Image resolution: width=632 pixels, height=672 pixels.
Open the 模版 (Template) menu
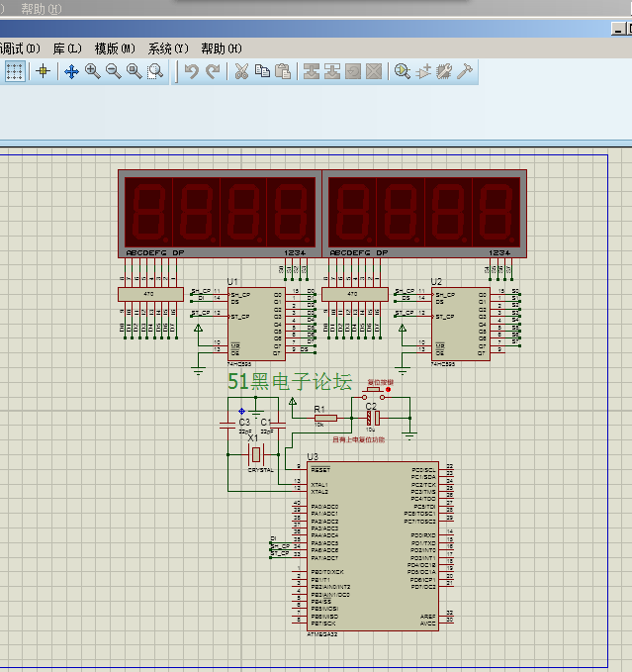tap(116, 48)
